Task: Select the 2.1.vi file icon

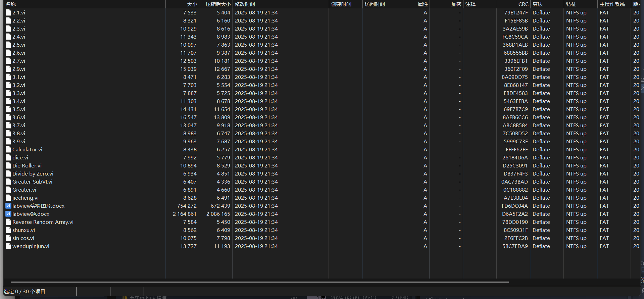Action: coord(8,12)
